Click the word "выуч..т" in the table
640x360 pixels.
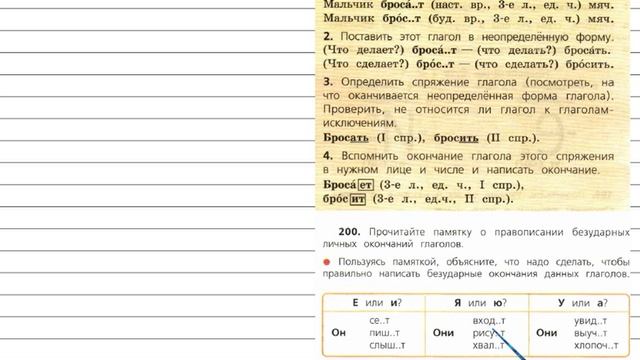[590, 333]
